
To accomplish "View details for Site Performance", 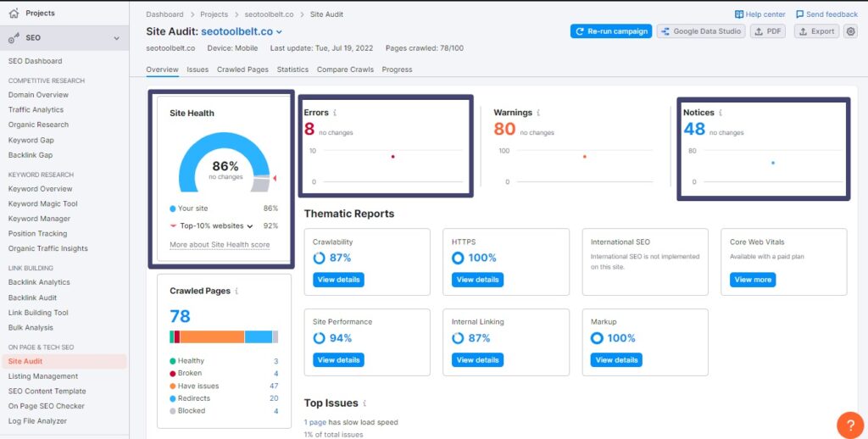I will click(338, 360).
